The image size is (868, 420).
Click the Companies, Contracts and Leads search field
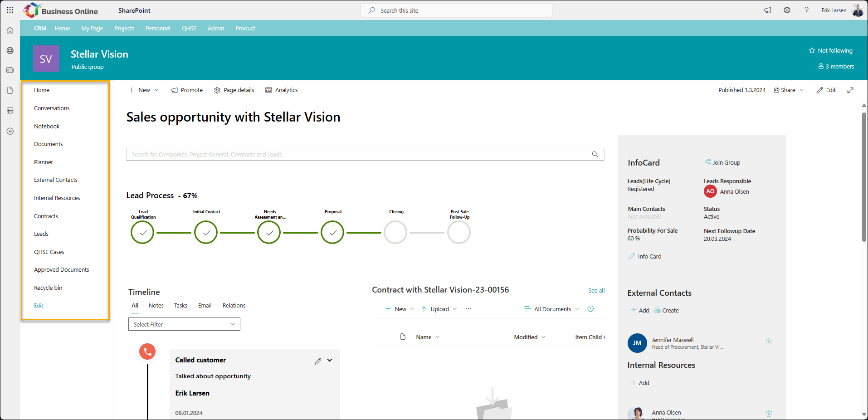(x=365, y=154)
